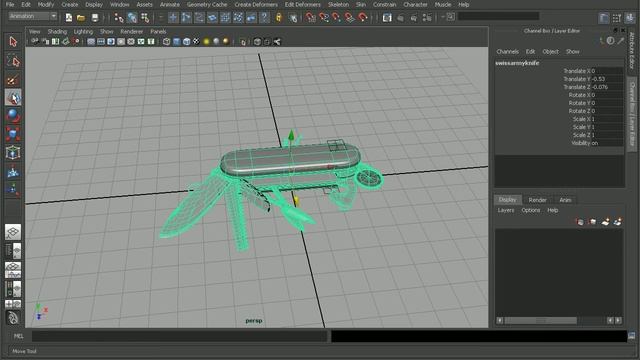This screenshot has width=640, height=360.
Task: Click the Translate Z value field
Action: (x=607, y=87)
